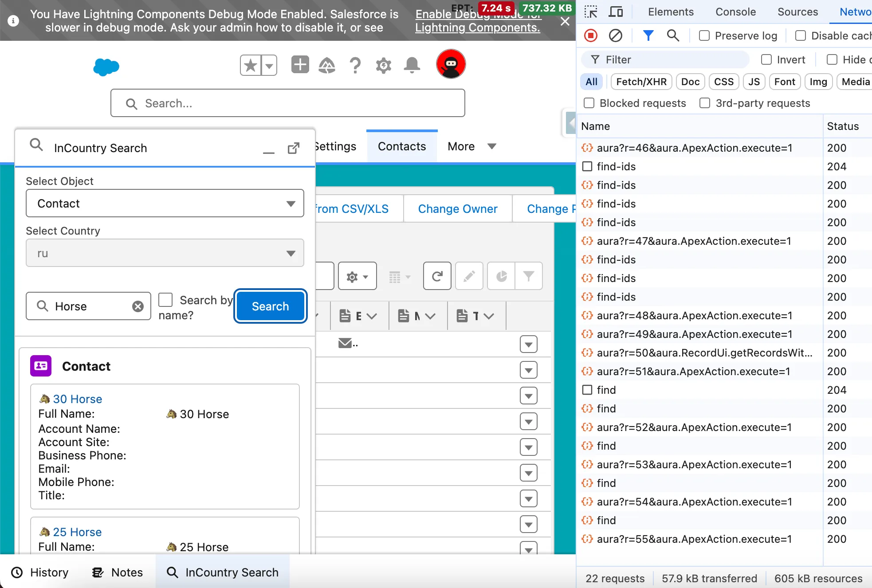Click the list view refresh icon
Viewport: 872px width, 588px height.
pos(437,276)
